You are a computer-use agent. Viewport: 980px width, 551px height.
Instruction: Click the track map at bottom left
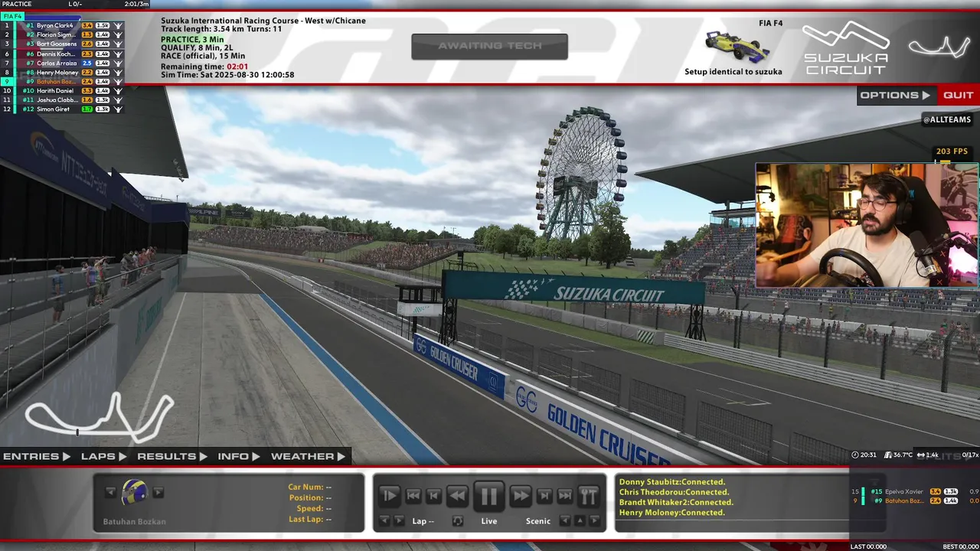(100, 417)
